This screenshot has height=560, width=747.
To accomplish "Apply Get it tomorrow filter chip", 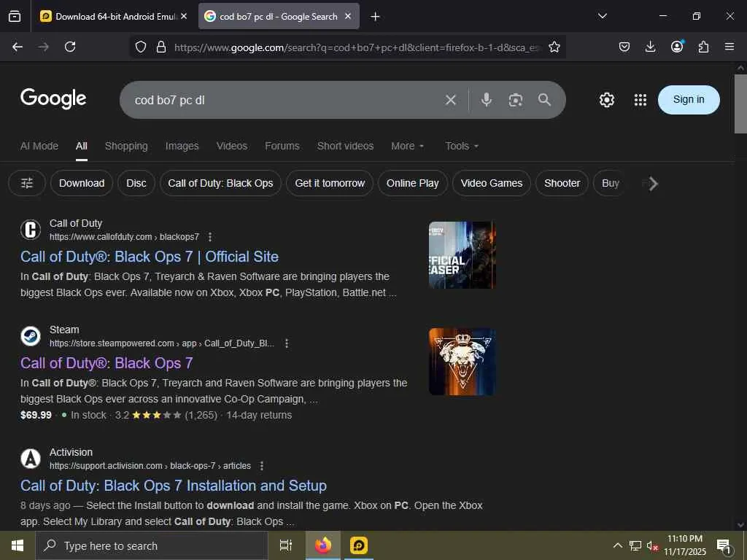I will pos(330,183).
